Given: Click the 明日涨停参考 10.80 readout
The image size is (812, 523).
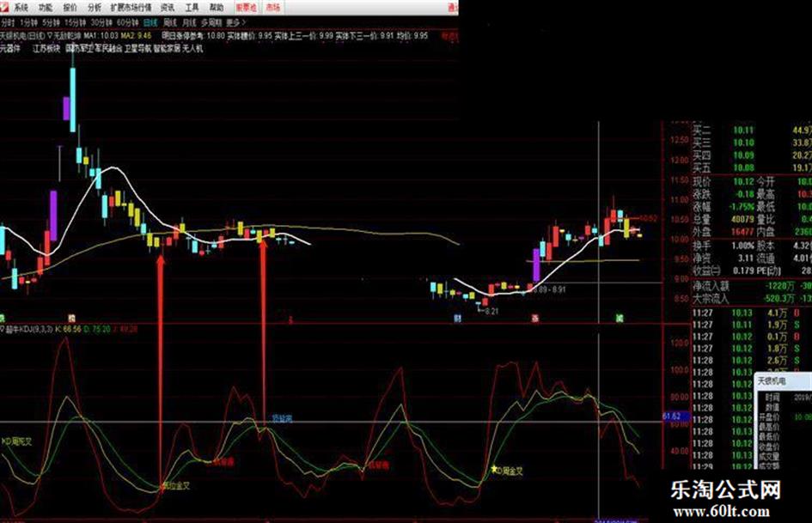Looking at the screenshot, I should pyautogui.click(x=192, y=36).
